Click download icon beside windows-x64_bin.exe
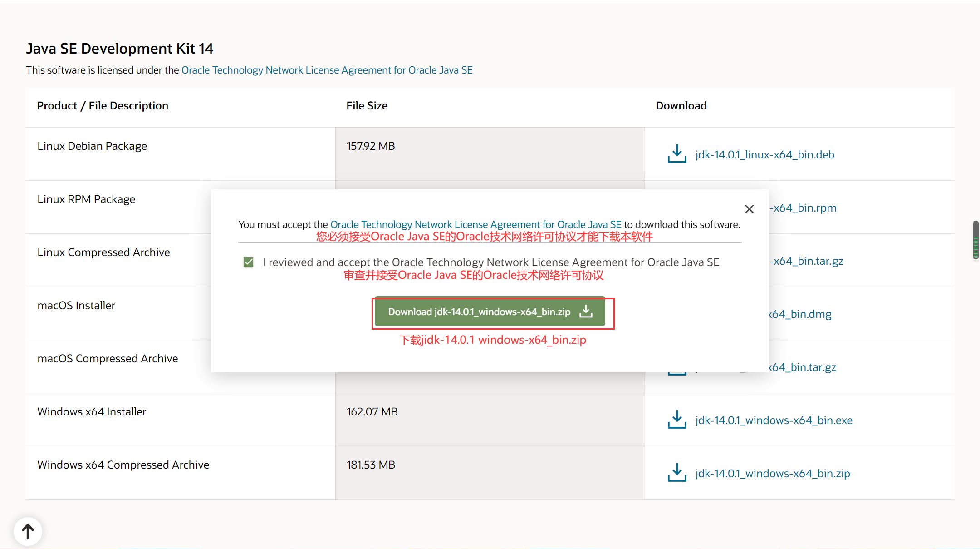Screen dimensions: 980x549 676,420
